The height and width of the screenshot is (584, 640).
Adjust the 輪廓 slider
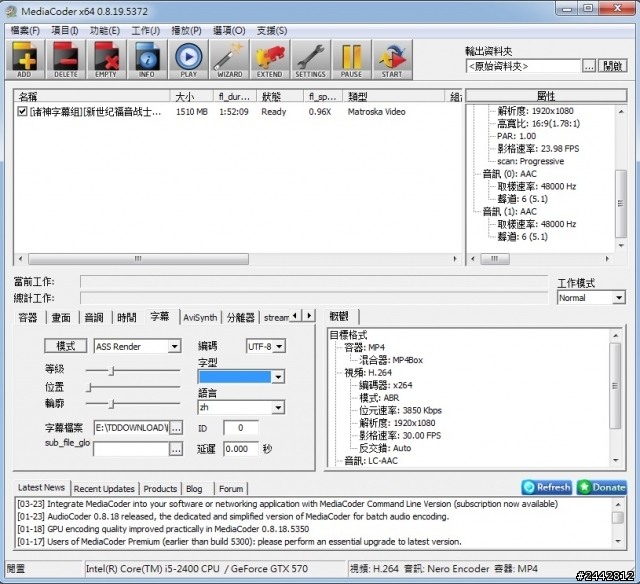point(111,404)
